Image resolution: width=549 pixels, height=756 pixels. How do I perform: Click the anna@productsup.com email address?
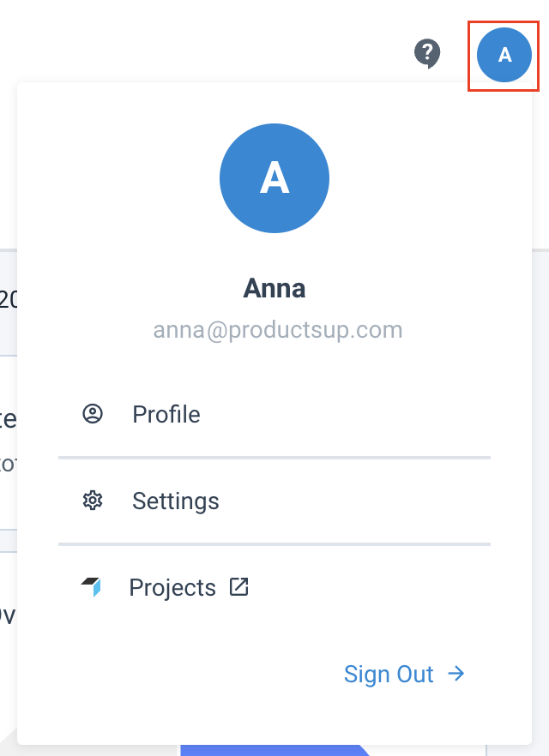(277, 330)
